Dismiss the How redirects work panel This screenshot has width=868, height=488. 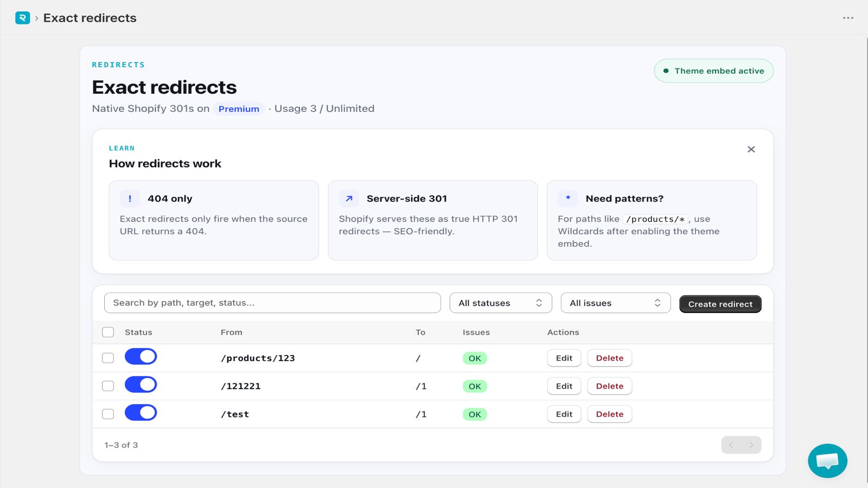click(x=751, y=149)
